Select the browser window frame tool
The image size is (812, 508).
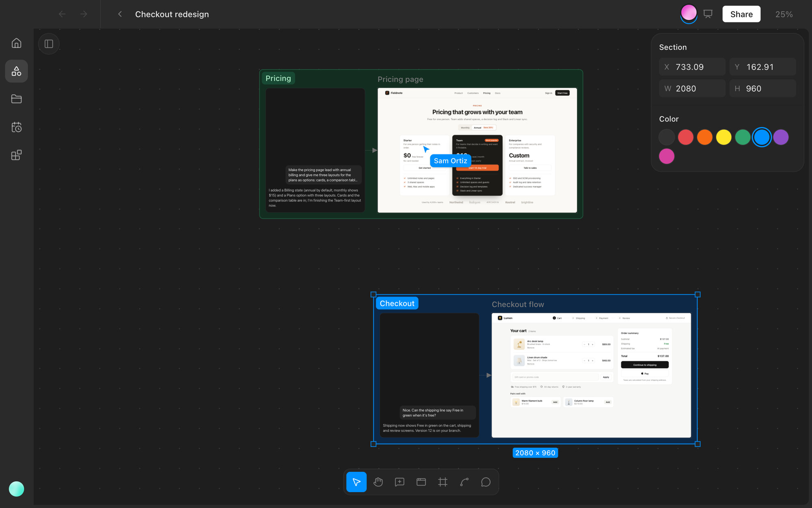pos(421,482)
